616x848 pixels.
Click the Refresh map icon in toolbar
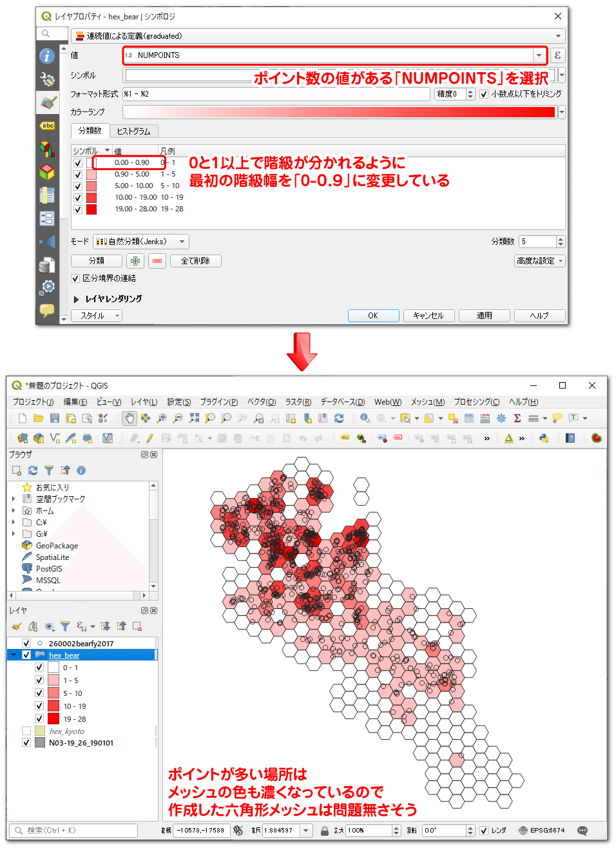pyautogui.click(x=339, y=418)
